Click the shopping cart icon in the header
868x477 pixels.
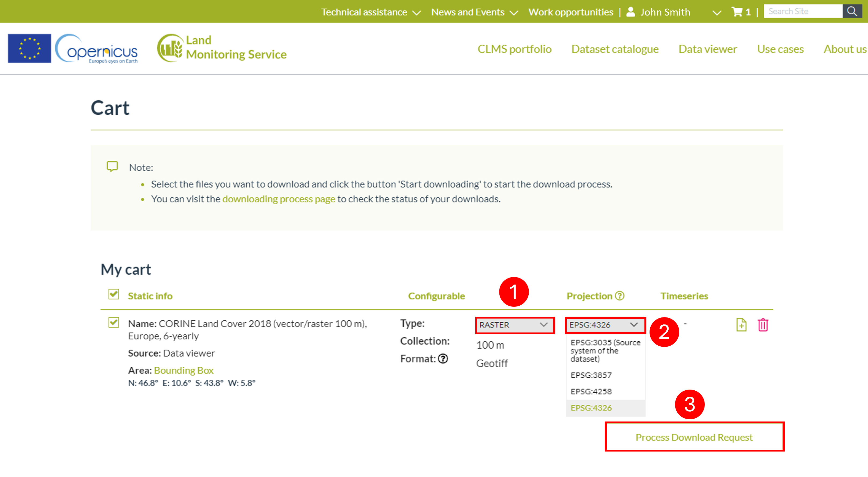click(x=737, y=12)
